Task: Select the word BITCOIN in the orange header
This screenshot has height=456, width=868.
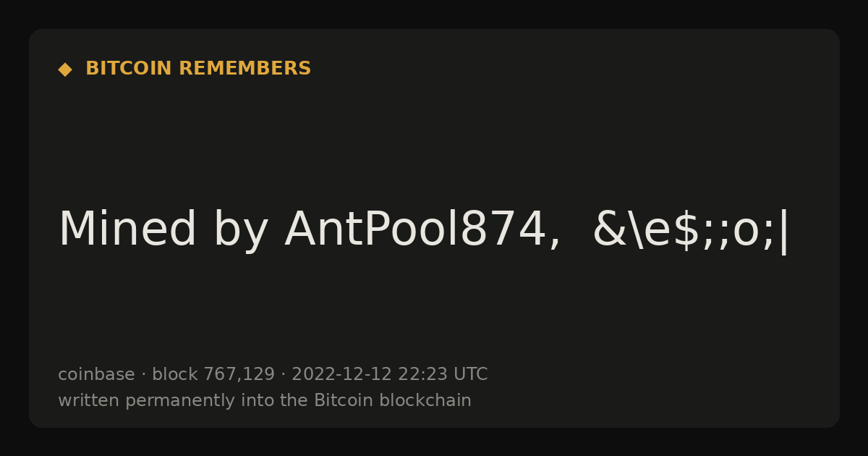Action: [x=129, y=69]
